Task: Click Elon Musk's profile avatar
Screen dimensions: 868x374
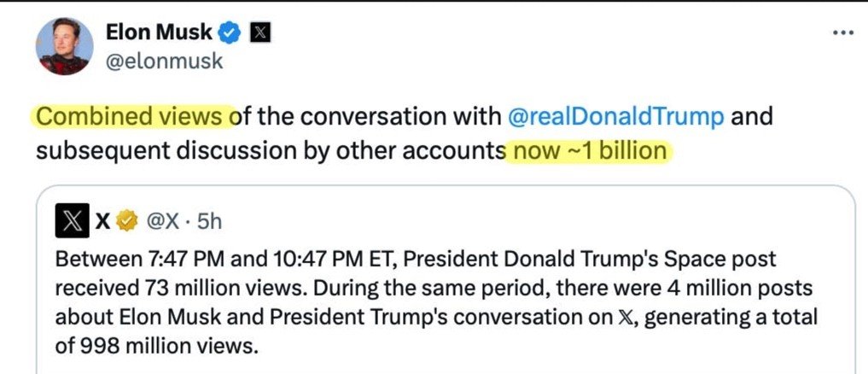Action: [x=65, y=47]
